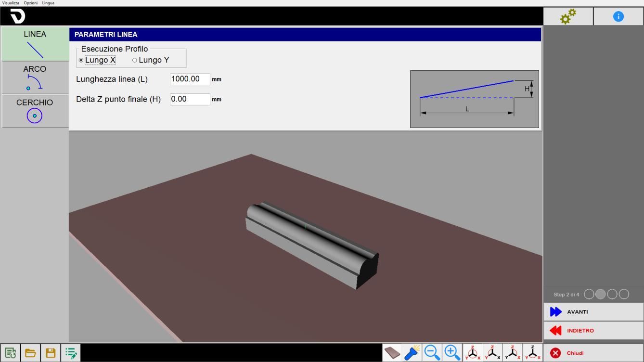Toggle the slab display icon
Screen dimensions: 644x362
(x=392, y=353)
